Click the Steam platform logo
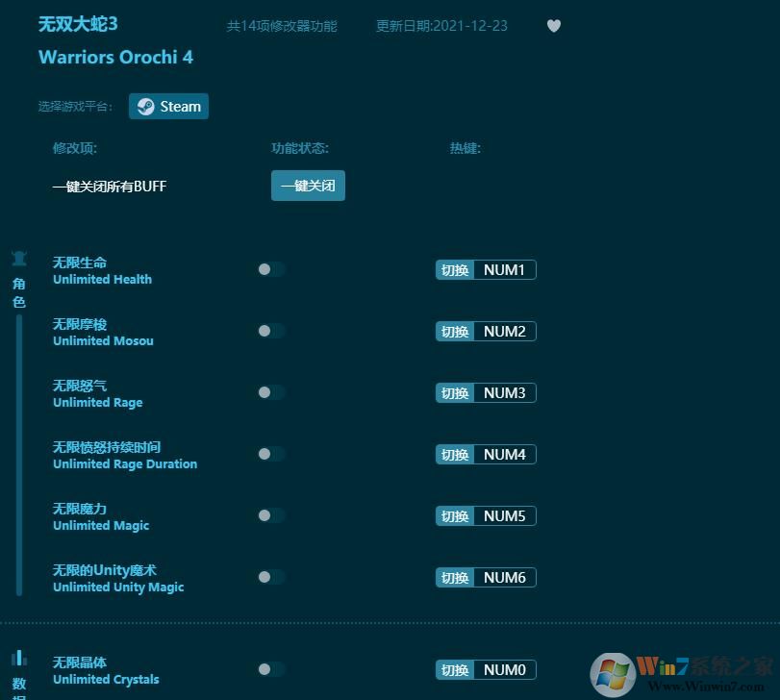Viewport: 780px width, 700px height. pos(146,106)
